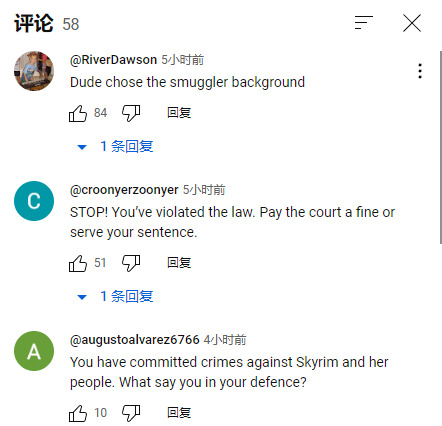Image resolution: width=442 pixels, height=426 pixels.
Task: Click the comments panel scrollbar
Action: [441, 147]
